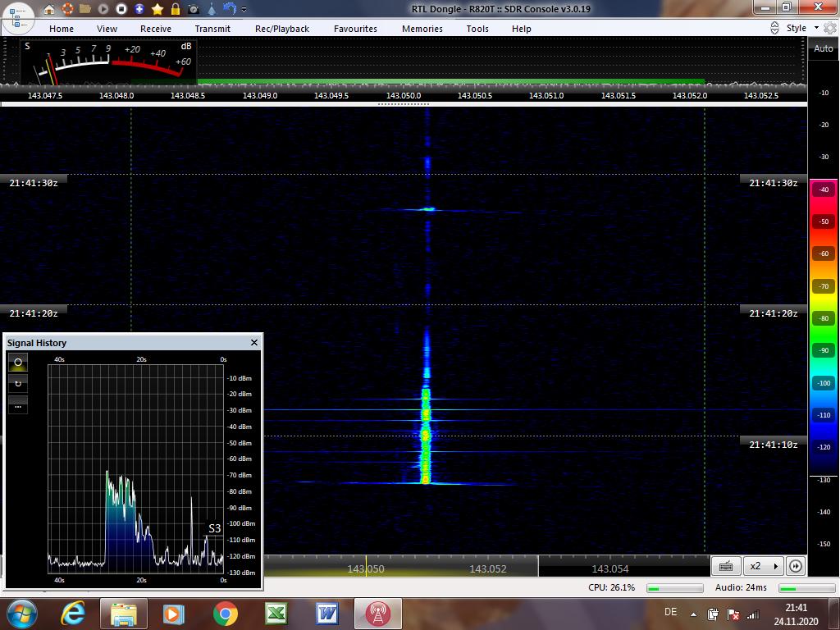Click the Audio: 24ms status text
Screen dimensions: 840x630
point(741,587)
